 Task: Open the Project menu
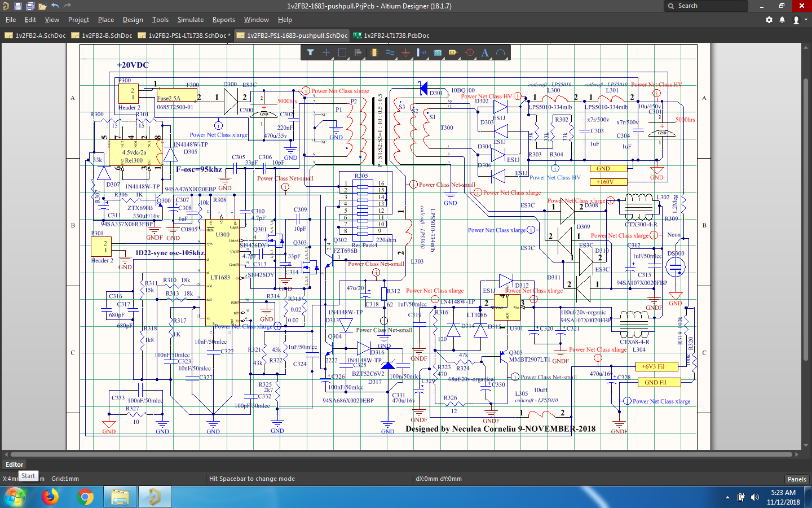[78, 20]
